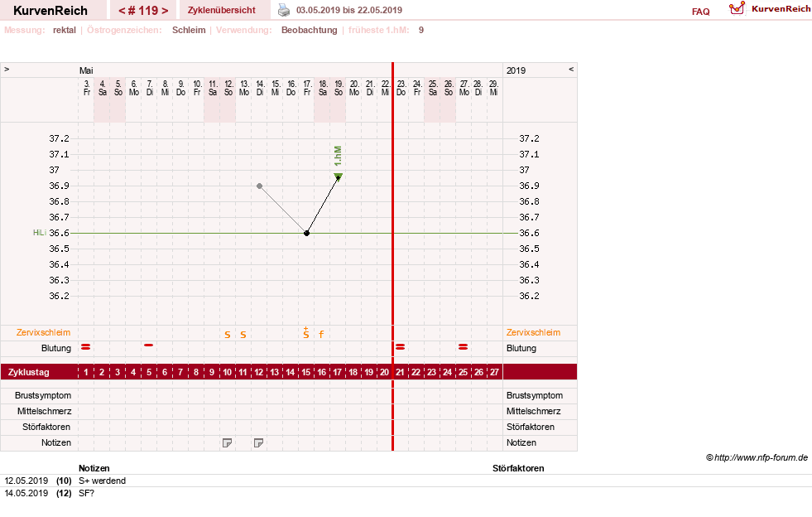The width and height of the screenshot is (812, 517).
Task: Collapse chart with right-edge < arrow
Action: coord(571,69)
